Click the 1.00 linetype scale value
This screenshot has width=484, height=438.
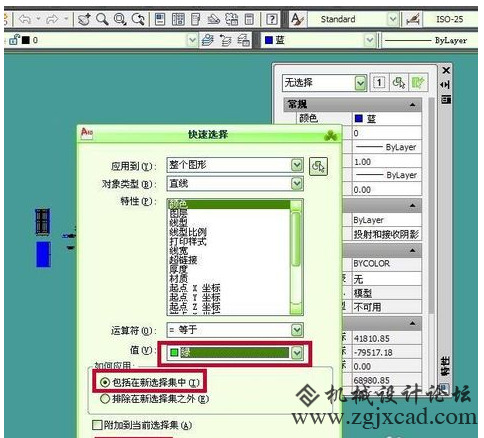(387, 162)
